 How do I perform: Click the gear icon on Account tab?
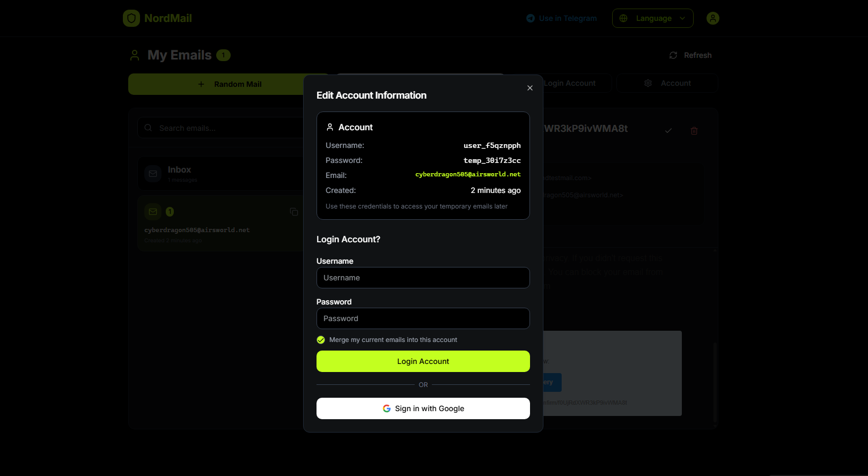(x=648, y=83)
